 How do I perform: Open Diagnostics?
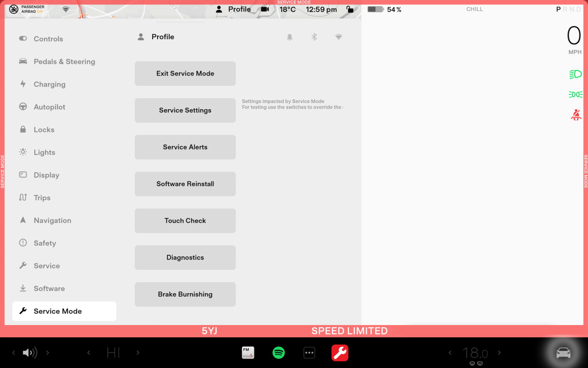[x=185, y=258]
